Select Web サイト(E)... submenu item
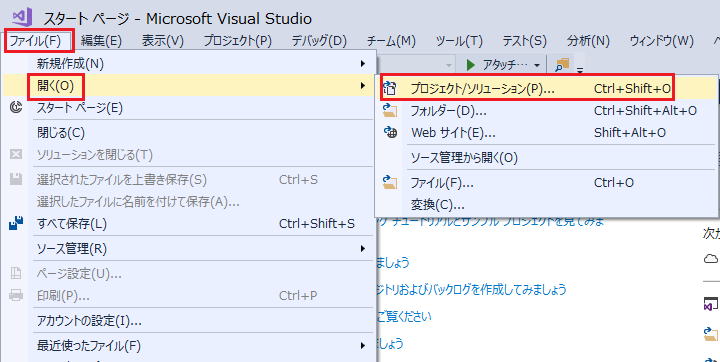 click(546, 133)
